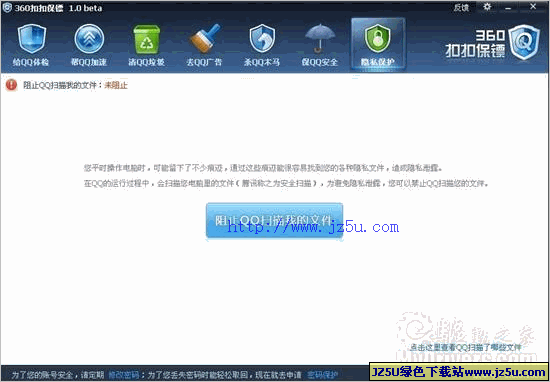Close the 360扣扣保镖 window

tap(533, 7)
